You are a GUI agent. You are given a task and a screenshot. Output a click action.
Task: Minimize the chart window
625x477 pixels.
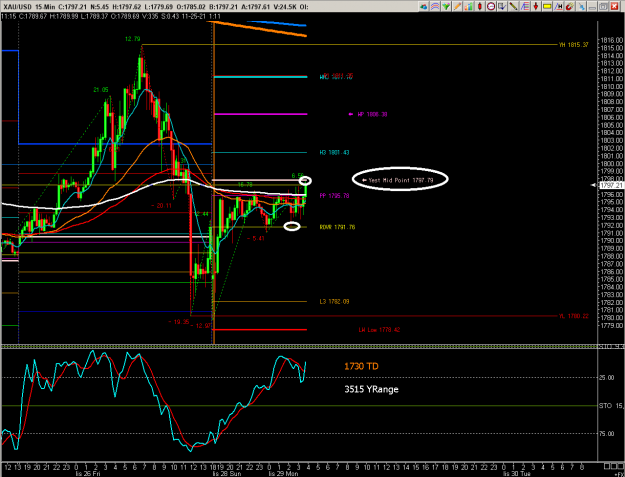coord(592,6)
